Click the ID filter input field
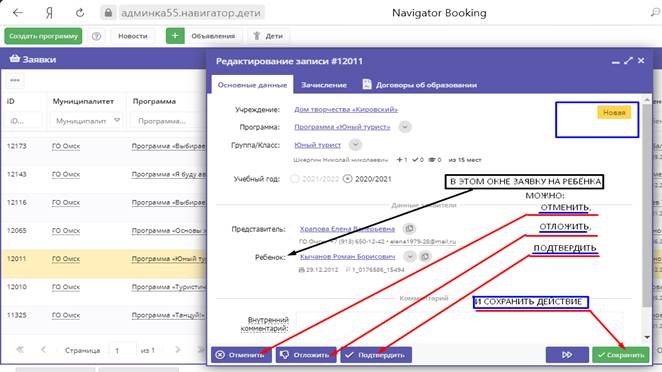 point(24,121)
